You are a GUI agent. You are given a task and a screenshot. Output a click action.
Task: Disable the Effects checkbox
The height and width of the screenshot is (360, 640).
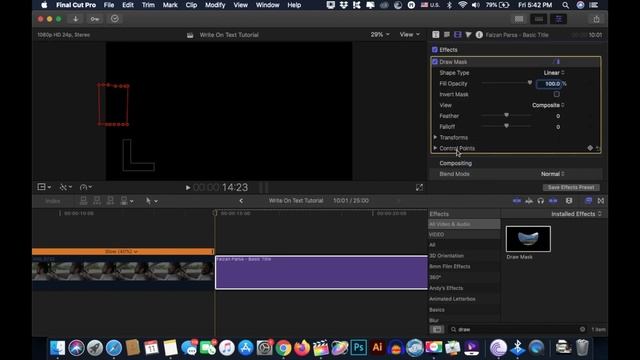(x=435, y=49)
